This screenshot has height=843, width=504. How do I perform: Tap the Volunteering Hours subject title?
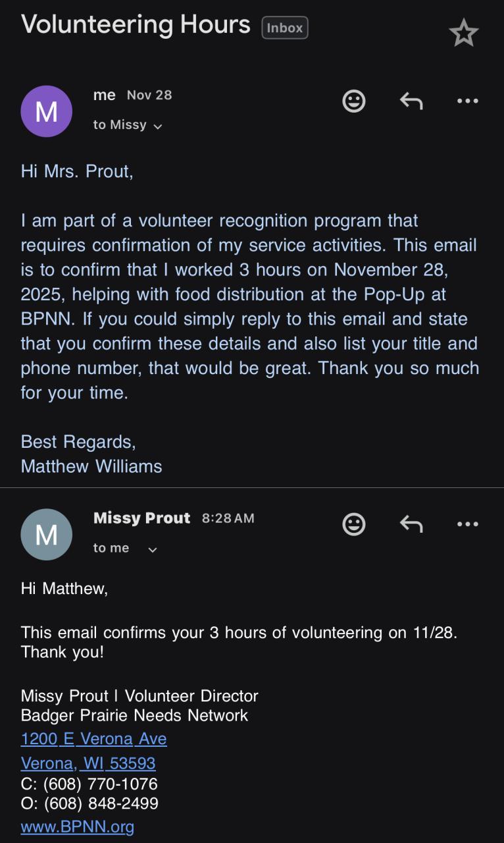(136, 25)
